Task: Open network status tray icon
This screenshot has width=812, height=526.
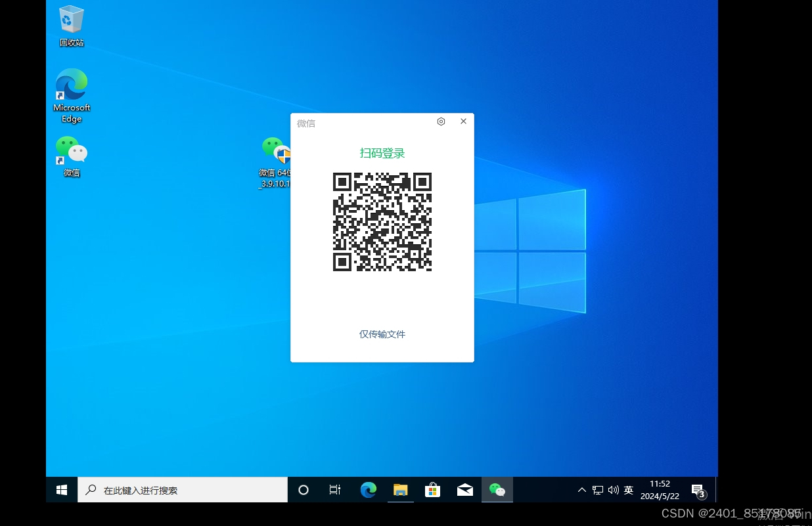Action: pyautogui.click(x=598, y=490)
